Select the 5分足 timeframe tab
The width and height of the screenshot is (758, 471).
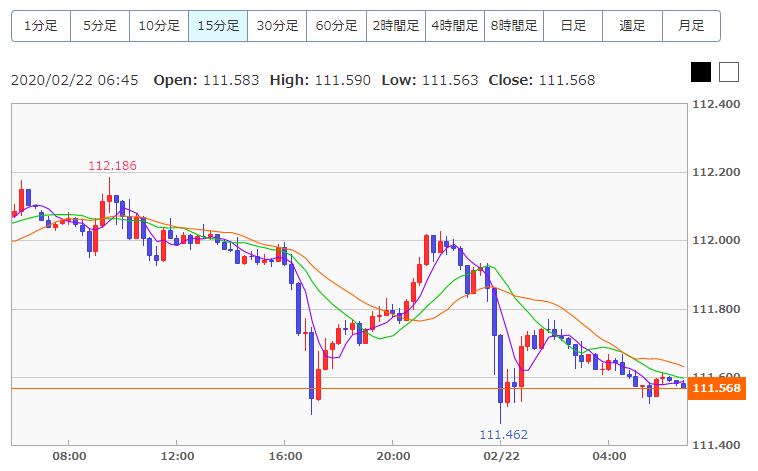[100, 26]
